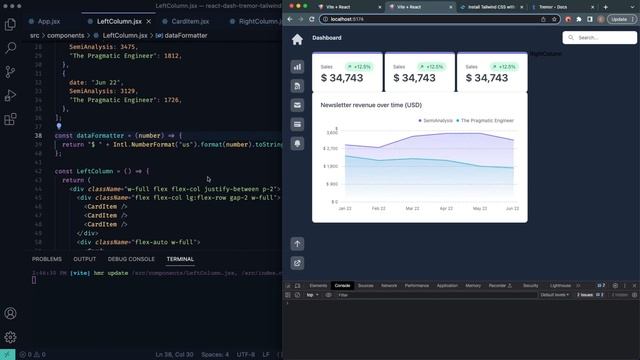Open the notifications bell sidebar icon
The image size is (640, 360).
tap(297, 143)
